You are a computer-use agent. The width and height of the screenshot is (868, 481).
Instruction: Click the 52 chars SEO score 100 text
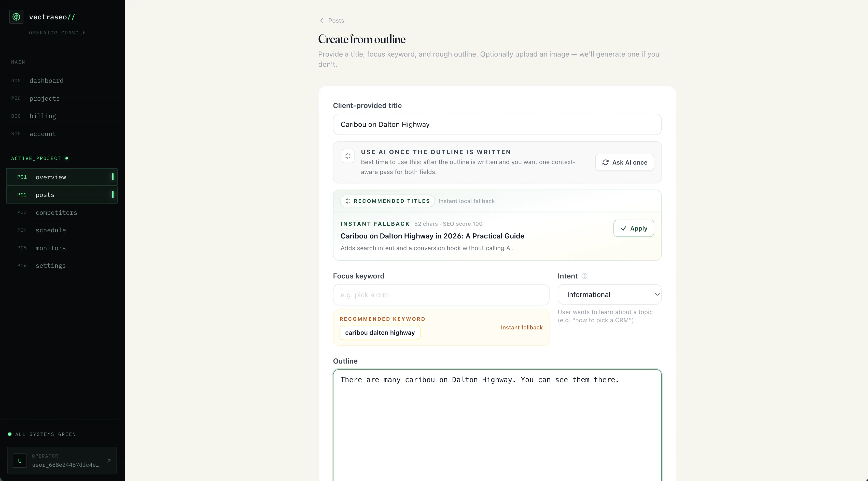448,224
